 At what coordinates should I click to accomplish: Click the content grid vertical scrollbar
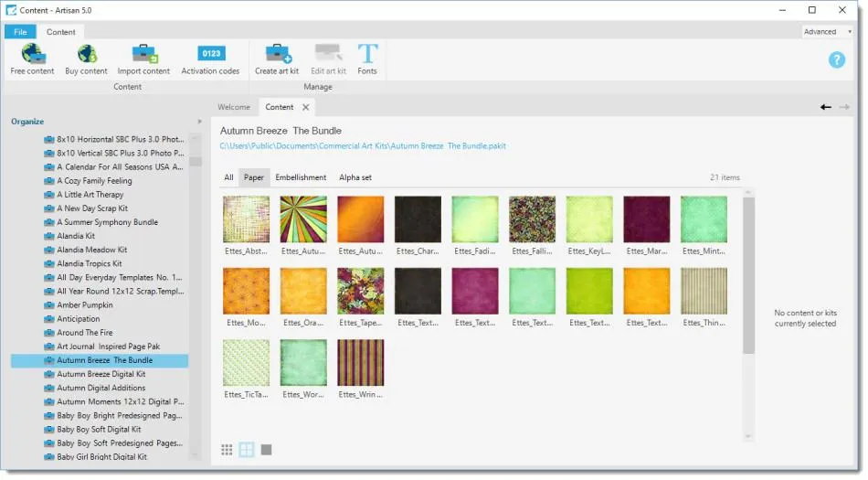tap(748, 276)
